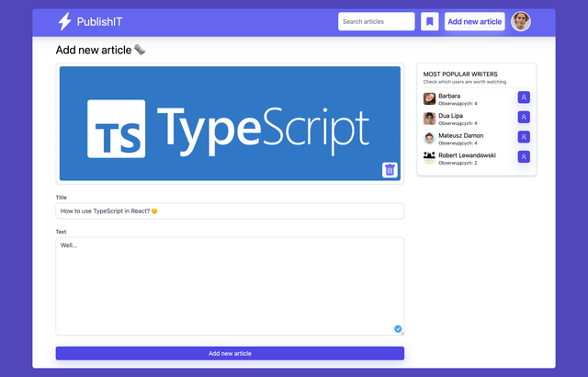The width and height of the screenshot is (588, 377).
Task: Follow Barbara using the user icon button
Action: pyautogui.click(x=524, y=97)
